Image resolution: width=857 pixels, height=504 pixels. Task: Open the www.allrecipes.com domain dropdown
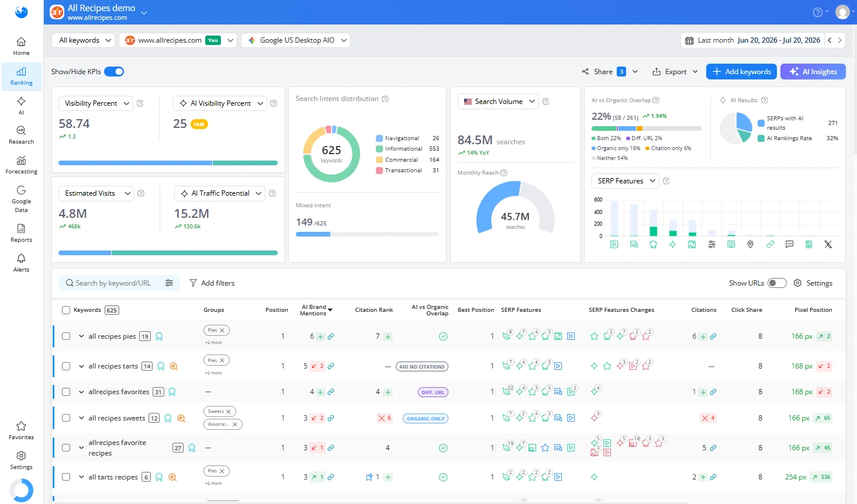click(x=178, y=40)
